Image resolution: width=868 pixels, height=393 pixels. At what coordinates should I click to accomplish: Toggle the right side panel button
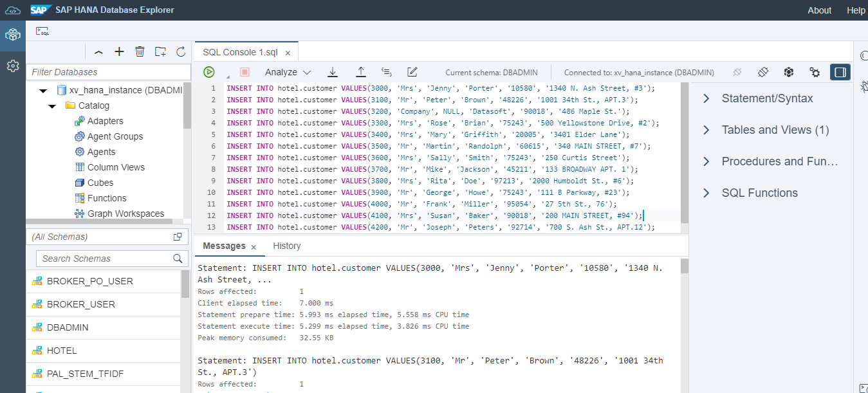point(840,72)
